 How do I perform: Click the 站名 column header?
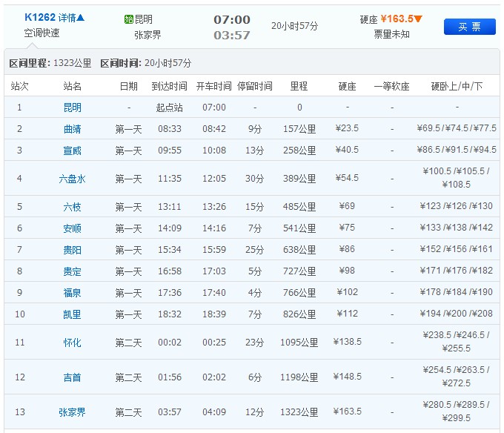(73, 86)
